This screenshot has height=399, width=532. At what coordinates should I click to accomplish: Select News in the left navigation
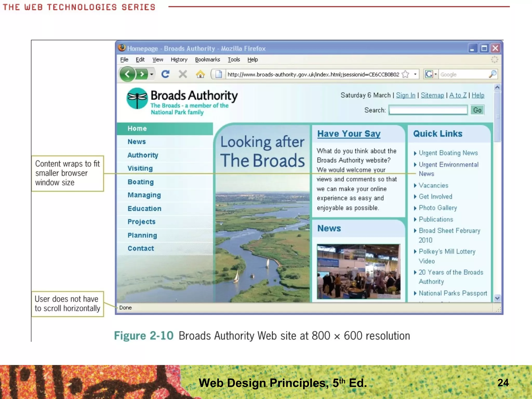(x=165, y=142)
